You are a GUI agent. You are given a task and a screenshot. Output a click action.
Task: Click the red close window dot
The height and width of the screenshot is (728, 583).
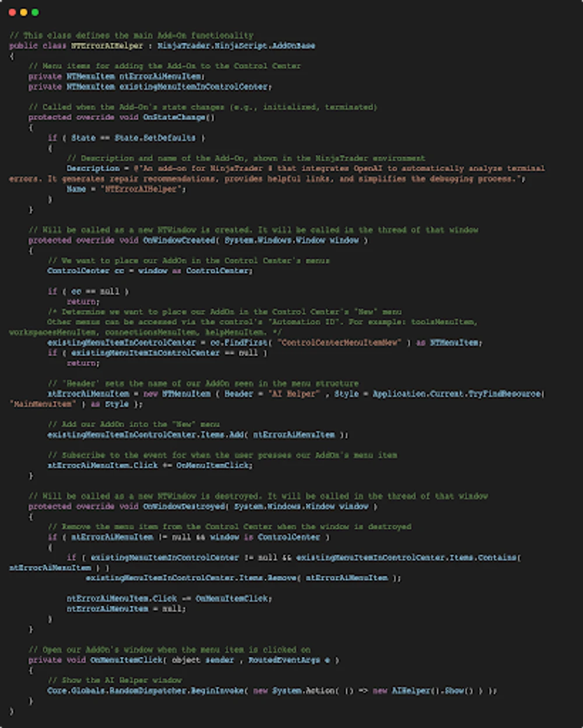pos(12,12)
